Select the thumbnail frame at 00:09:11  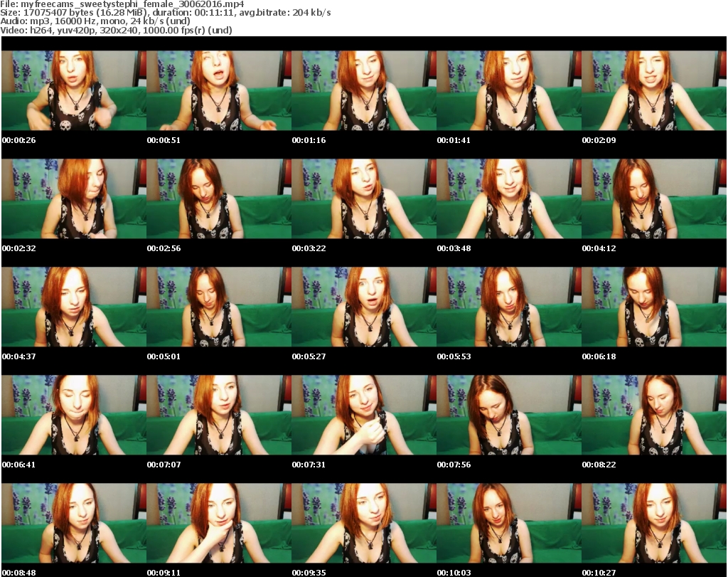(219, 523)
